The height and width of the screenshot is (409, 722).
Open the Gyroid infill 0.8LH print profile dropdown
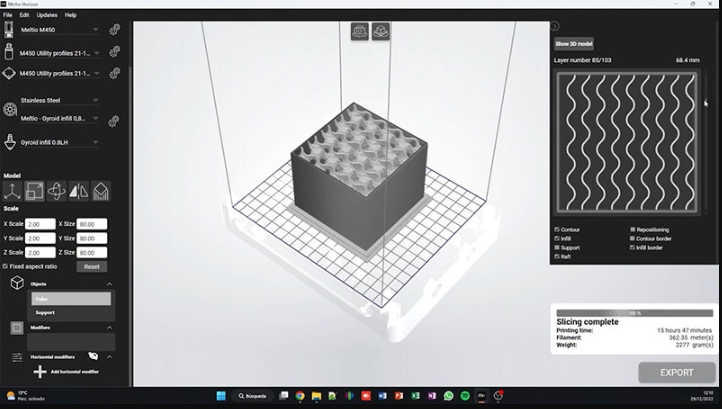[59, 142]
